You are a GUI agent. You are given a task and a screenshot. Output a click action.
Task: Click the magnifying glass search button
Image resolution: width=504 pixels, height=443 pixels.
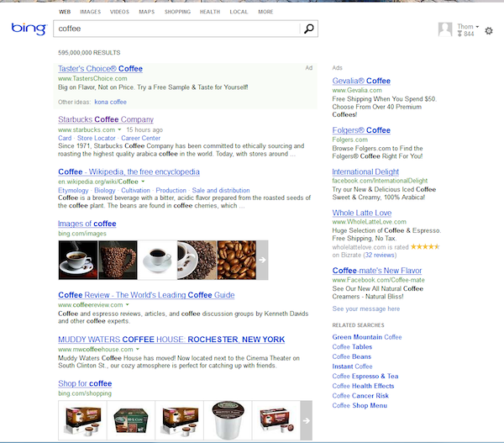click(309, 29)
